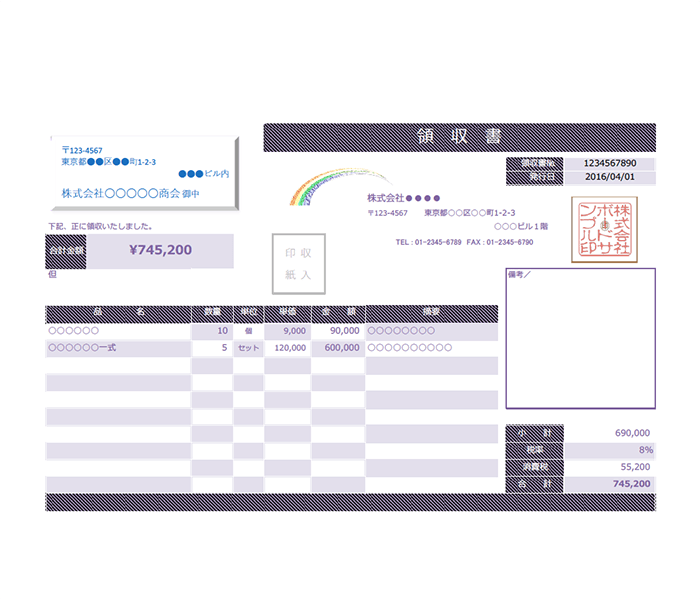The image size is (700, 600).
Task: Click unit cell 個
Action: click(x=249, y=331)
